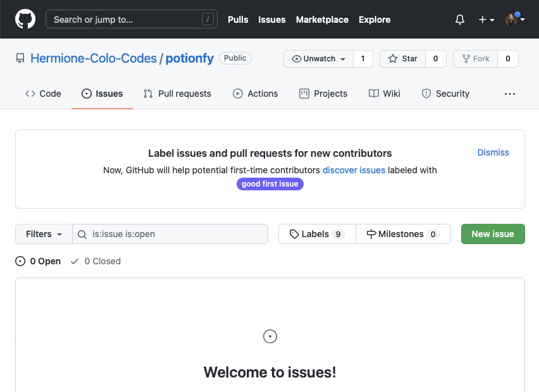Star the potionfy repository
The image size is (539, 392).
tap(403, 59)
